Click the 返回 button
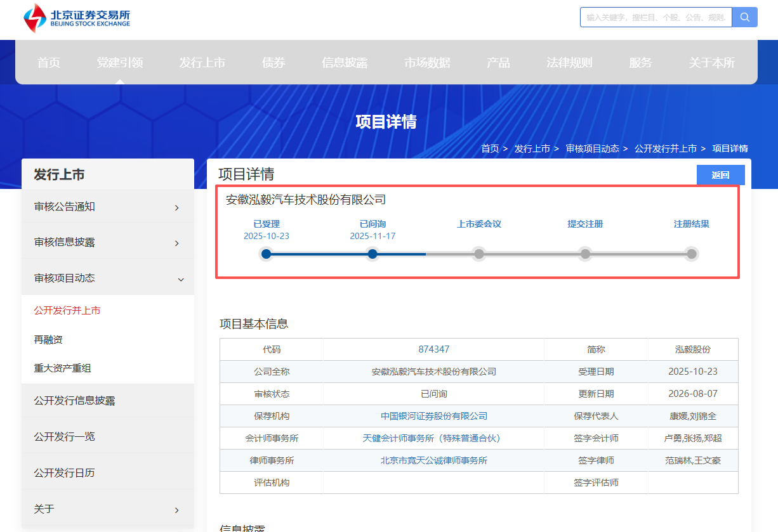778x532 pixels. point(720,175)
